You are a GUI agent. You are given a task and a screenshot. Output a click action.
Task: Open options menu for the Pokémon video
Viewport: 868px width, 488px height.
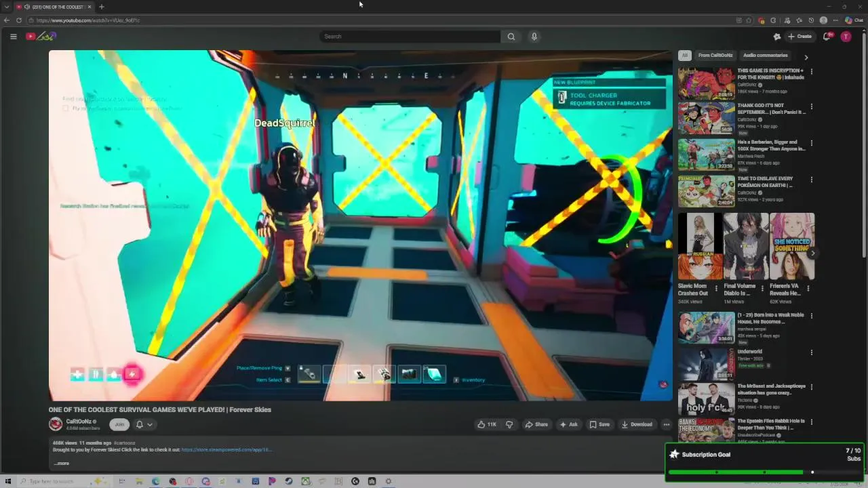pos(812,180)
